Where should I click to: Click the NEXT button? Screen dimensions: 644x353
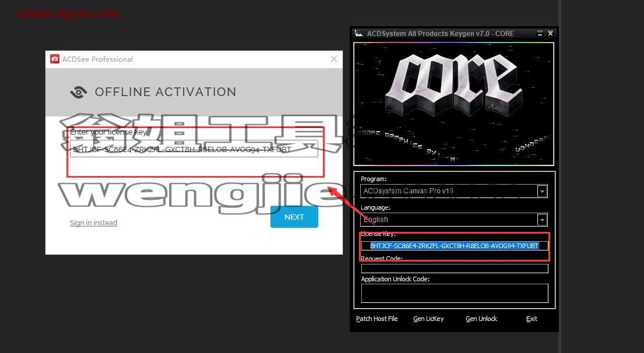click(x=294, y=217)
